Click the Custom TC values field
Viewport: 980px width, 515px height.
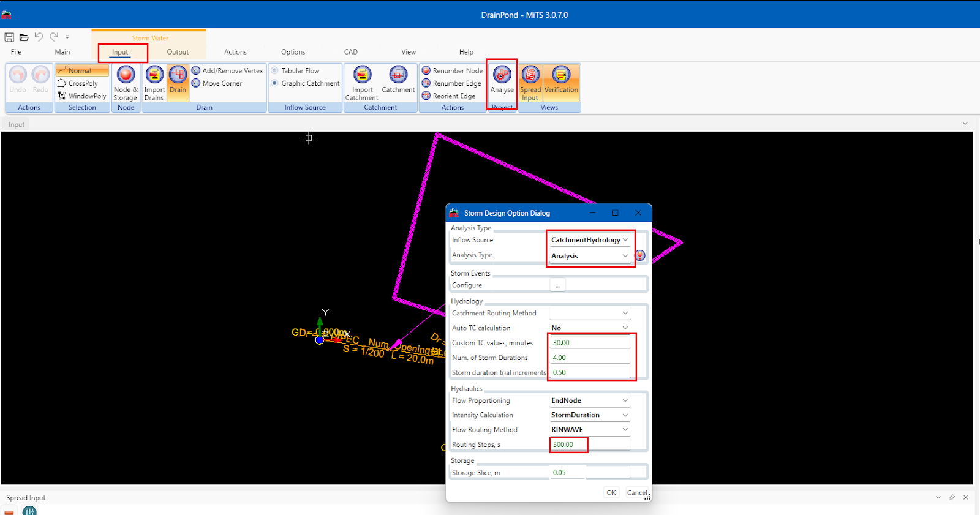590,343
